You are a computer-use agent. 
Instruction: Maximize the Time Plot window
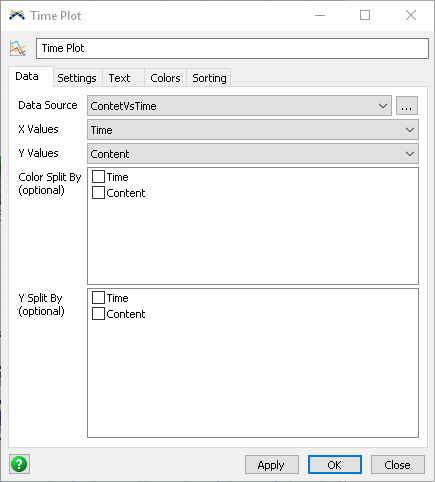[365, 15]
